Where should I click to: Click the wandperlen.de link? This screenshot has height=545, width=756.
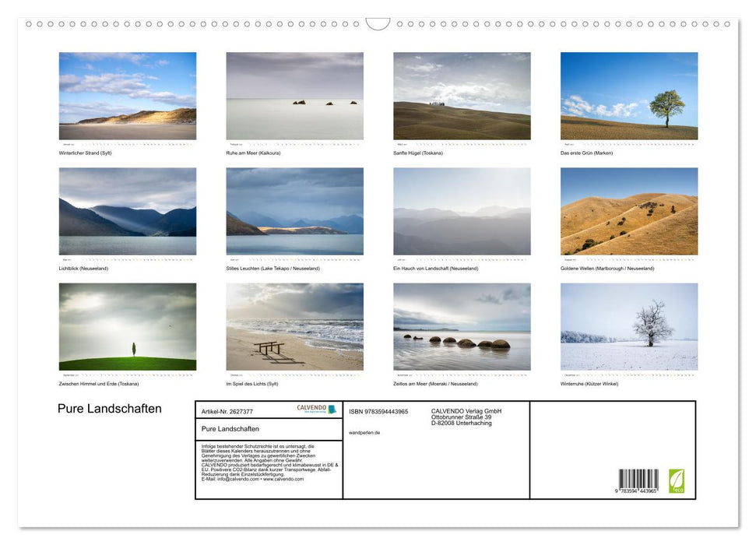364,433
